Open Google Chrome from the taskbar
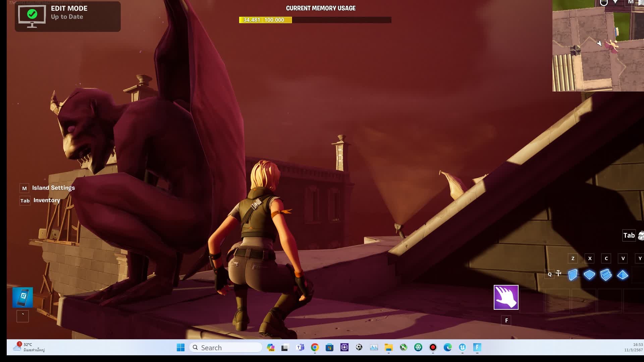 click(315, 348)
